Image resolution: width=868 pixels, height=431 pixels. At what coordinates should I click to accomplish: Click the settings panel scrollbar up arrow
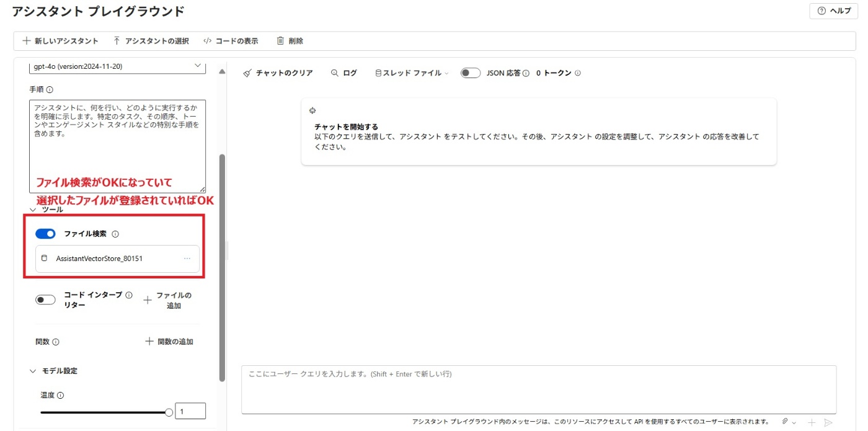(x=223, y=71)
